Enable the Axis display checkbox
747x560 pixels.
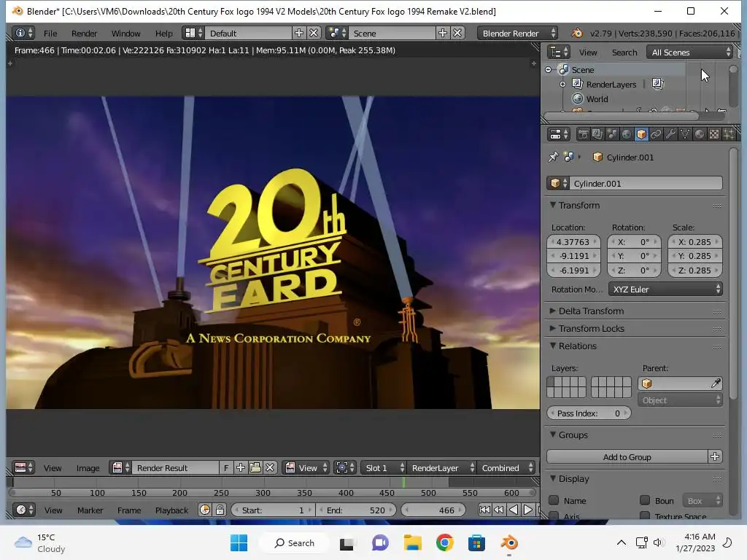(554, 516)
